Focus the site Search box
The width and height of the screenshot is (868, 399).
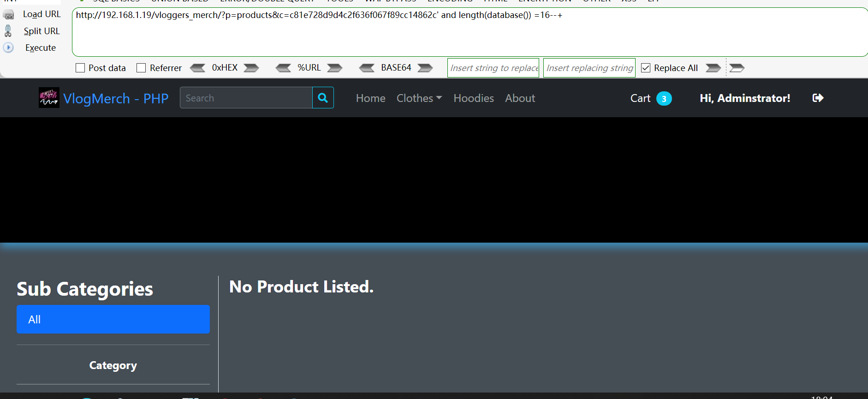coord(246,98)
